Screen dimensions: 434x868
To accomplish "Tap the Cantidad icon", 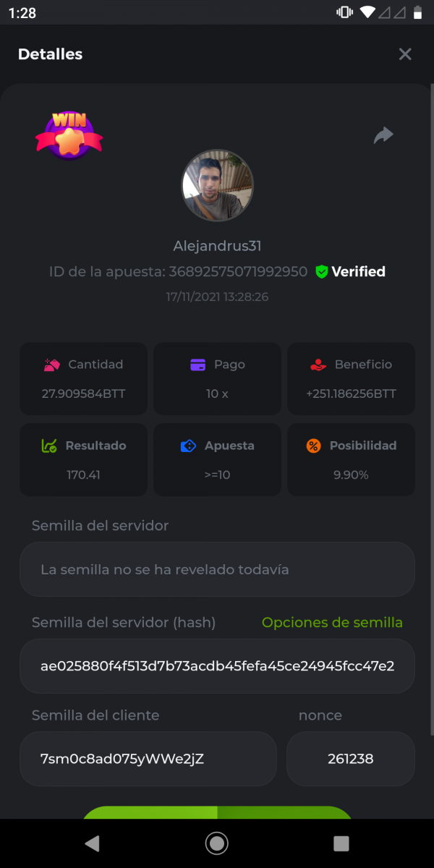I will coord(51,365).
